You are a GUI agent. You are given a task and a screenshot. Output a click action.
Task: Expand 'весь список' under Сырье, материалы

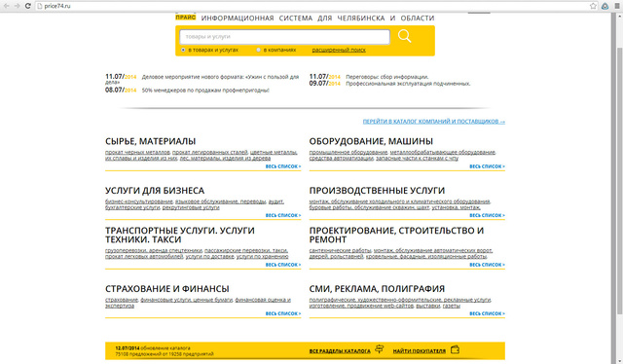(x=283, y=166)
